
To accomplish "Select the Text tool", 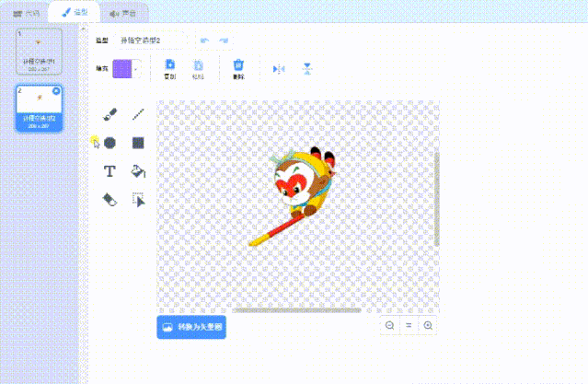I will [110, 171].
